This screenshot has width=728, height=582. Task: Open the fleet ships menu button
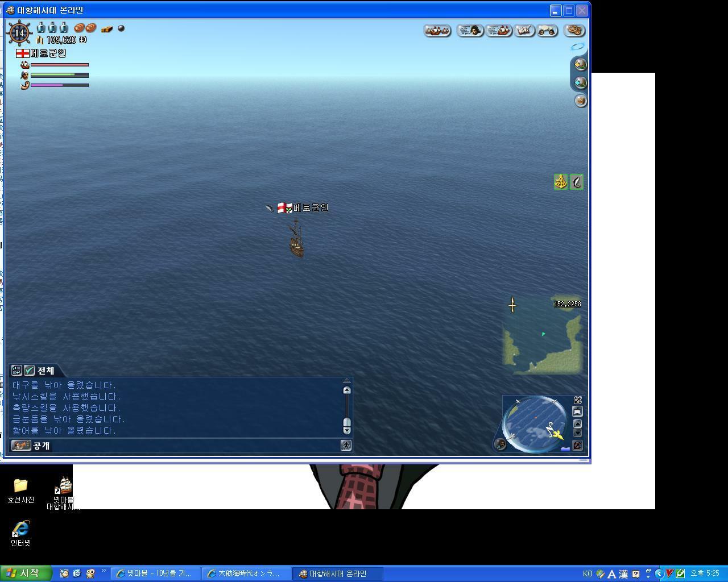coord(437,31)
